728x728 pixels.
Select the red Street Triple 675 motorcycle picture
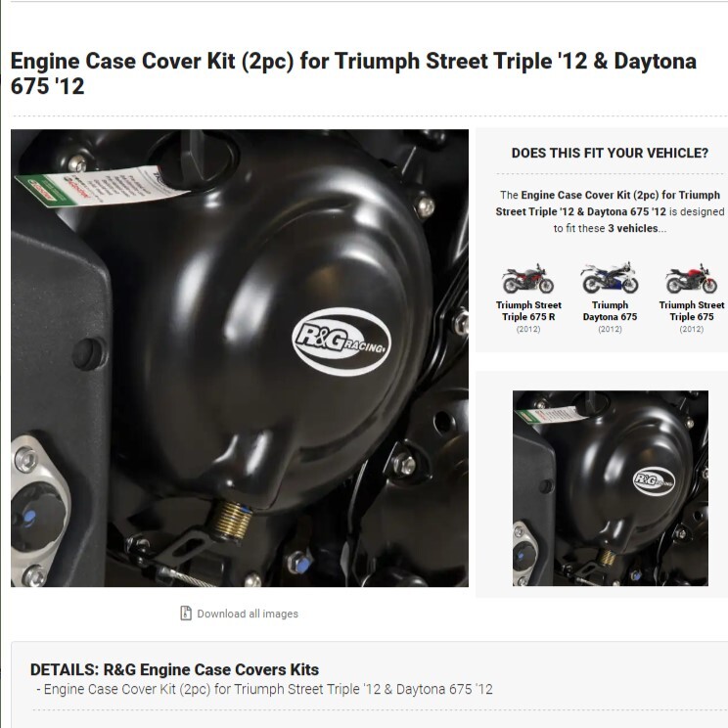(692, 279)
